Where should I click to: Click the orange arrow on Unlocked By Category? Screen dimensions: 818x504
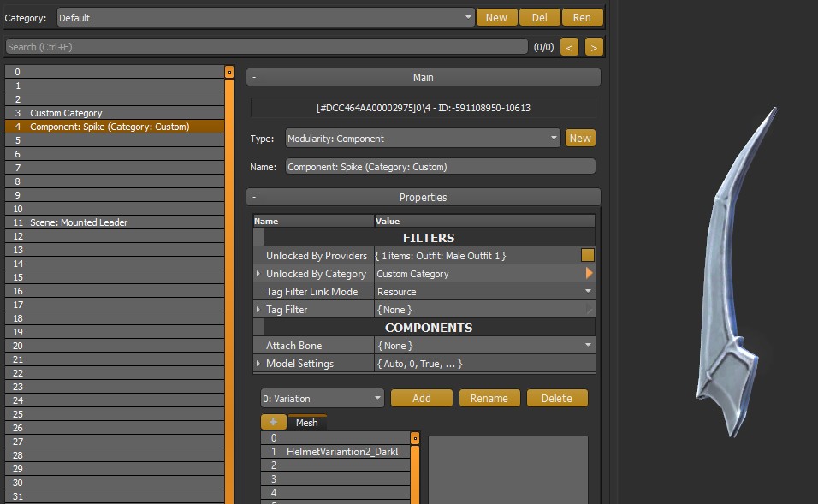[588, 274]
